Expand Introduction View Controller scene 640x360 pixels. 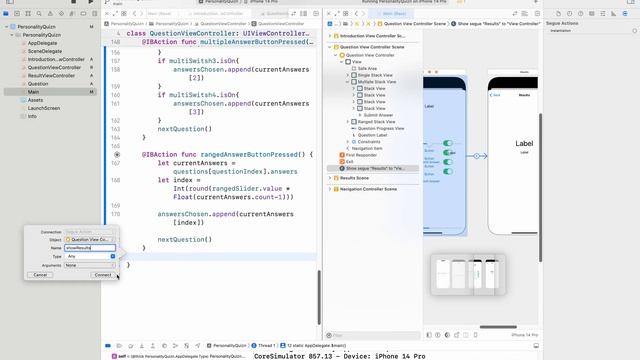point(330,36)
